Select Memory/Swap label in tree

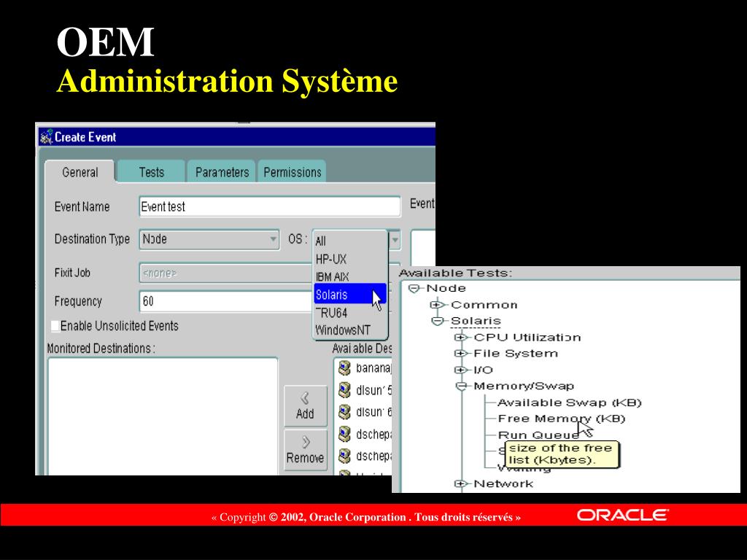click(x=524, y=386)
